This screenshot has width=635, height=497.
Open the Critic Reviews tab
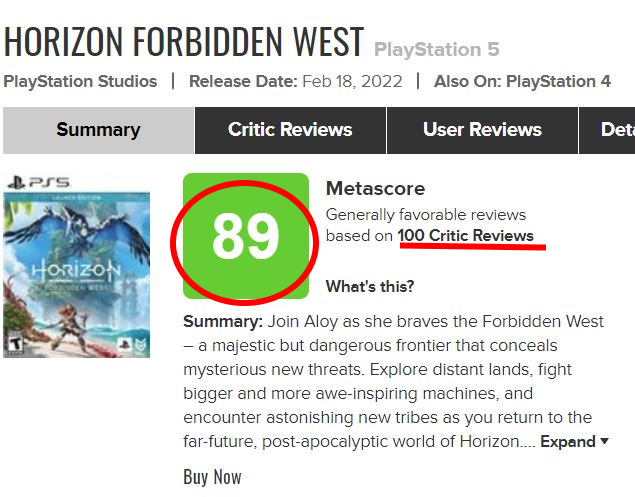(x=290, y=130)
